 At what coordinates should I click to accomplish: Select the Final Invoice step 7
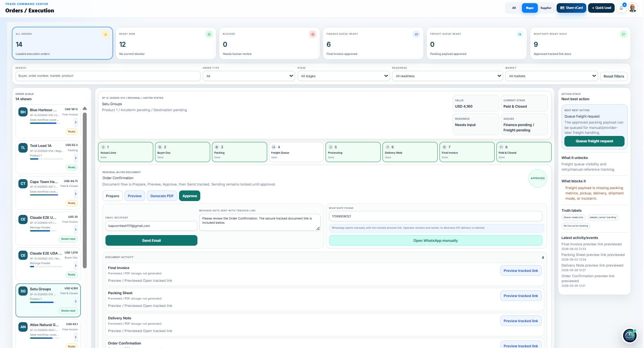467,152
